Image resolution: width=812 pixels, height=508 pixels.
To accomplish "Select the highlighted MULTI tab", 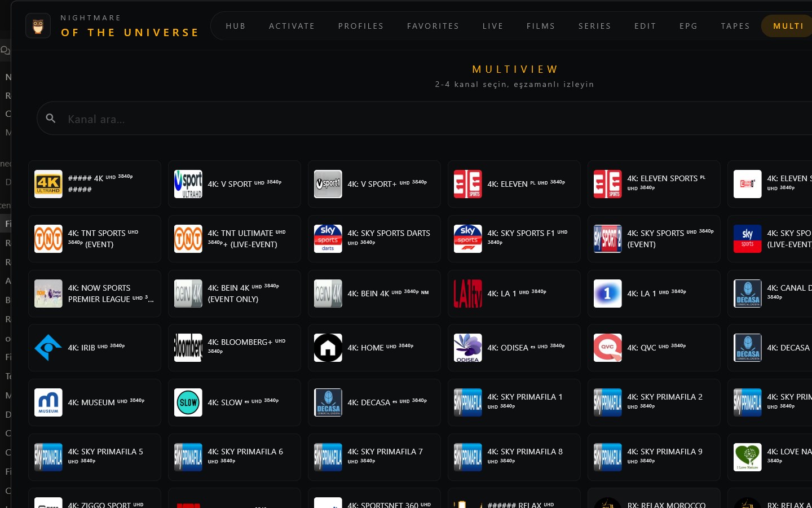I will [x=788, y=26].
